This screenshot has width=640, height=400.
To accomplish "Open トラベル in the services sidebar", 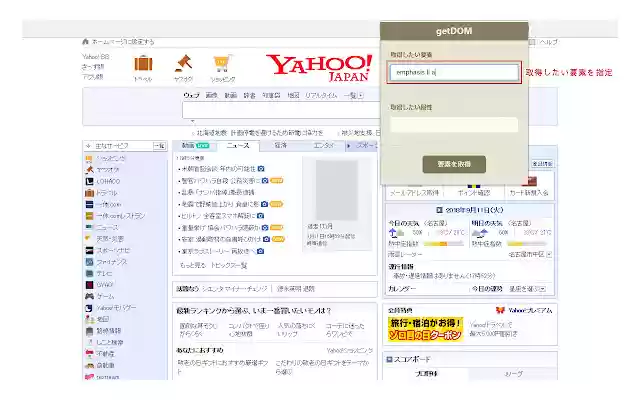I will tap(107, 193).
